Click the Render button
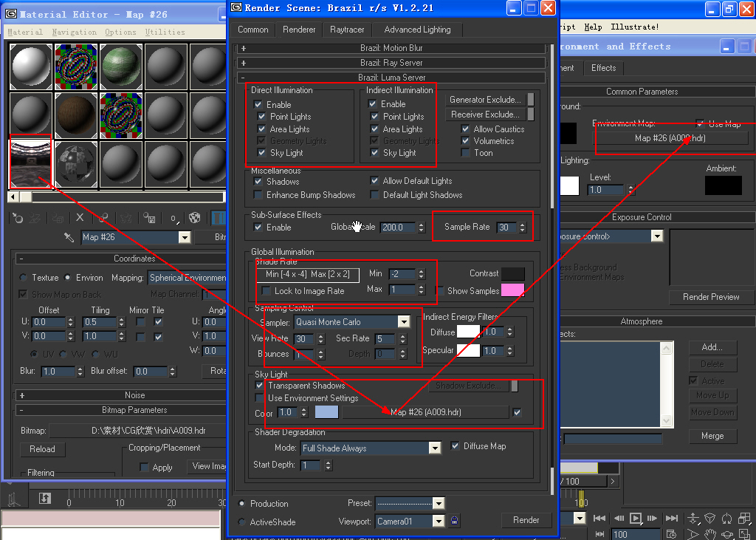 pos(526,520)
